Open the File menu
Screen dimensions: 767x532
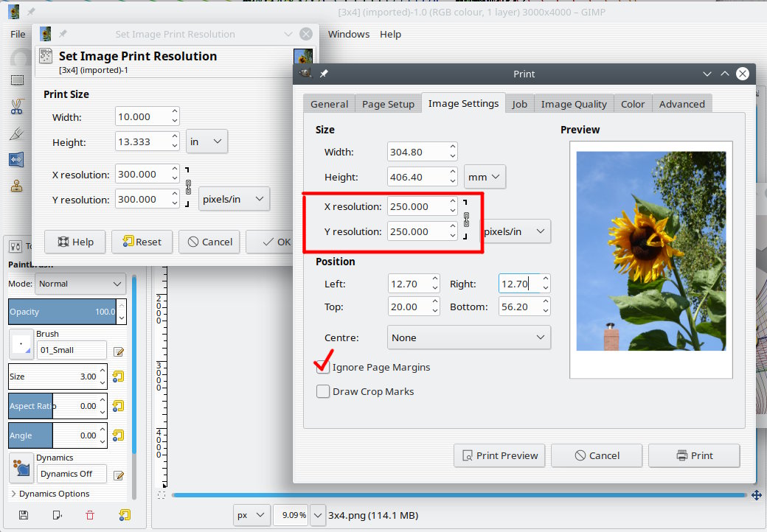(18, 34)
